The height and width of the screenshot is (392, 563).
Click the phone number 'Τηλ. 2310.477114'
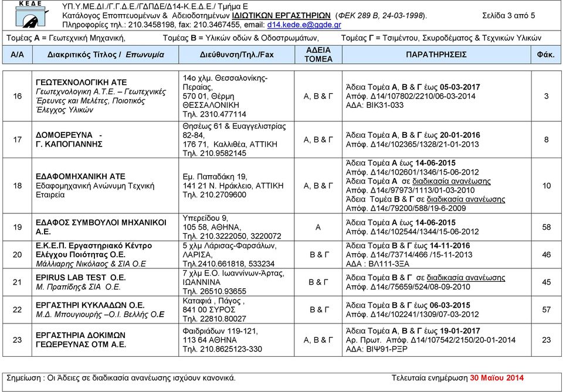(x=215, y=114)
